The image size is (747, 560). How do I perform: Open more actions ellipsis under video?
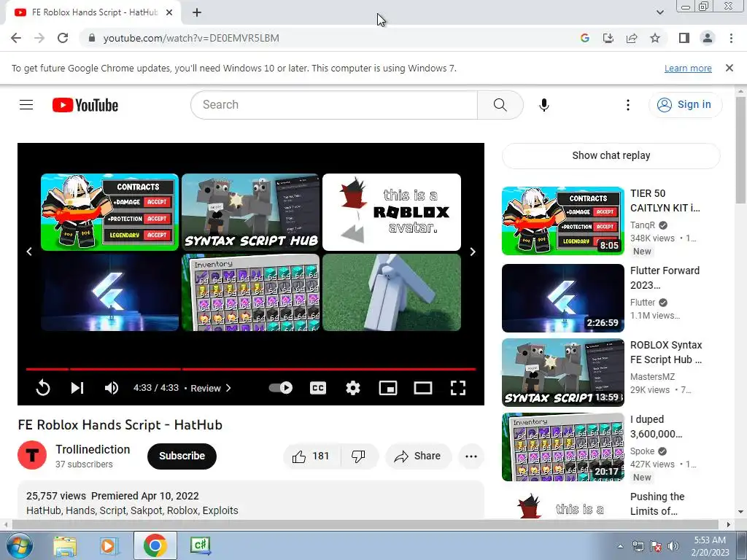coord(471,456)
